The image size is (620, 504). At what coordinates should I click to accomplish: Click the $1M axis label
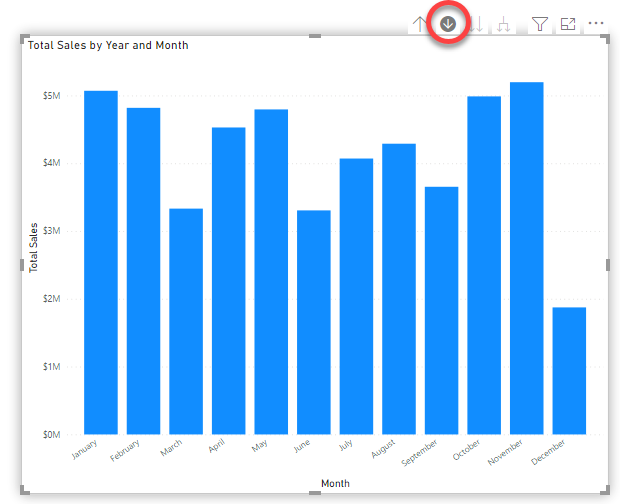click(52, 367)
